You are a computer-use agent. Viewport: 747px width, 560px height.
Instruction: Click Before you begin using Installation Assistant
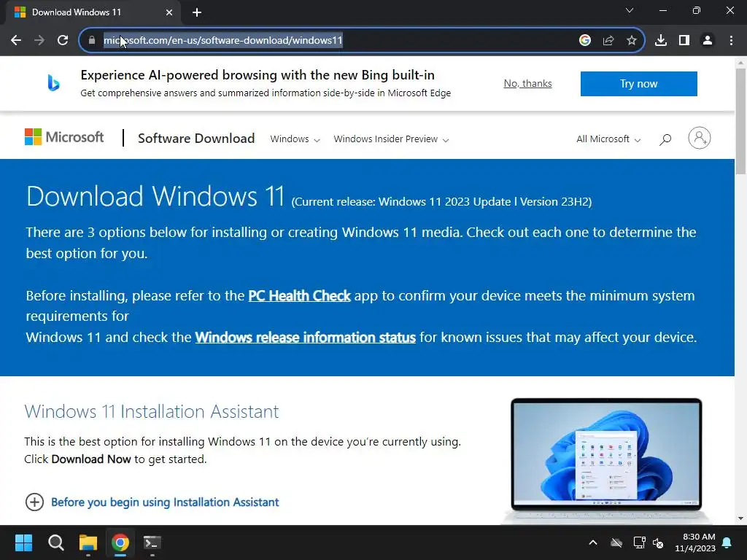(x=165, y=502)
